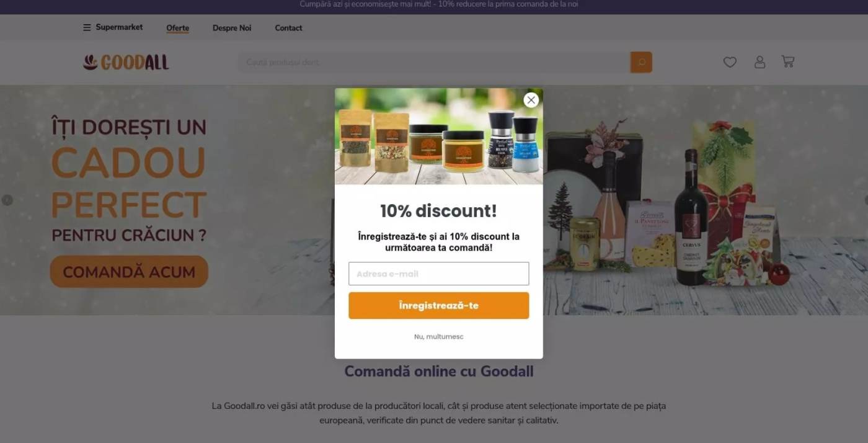The image size is (868, 443).
Task: Go to next banner slide arrow
Action: click(x=865, y=200)
